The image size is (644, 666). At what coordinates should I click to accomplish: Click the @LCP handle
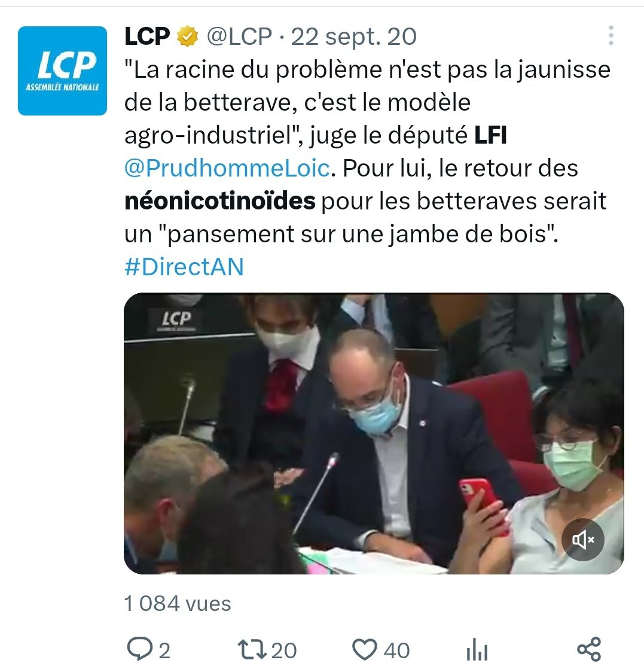click(x=239, y=36)
